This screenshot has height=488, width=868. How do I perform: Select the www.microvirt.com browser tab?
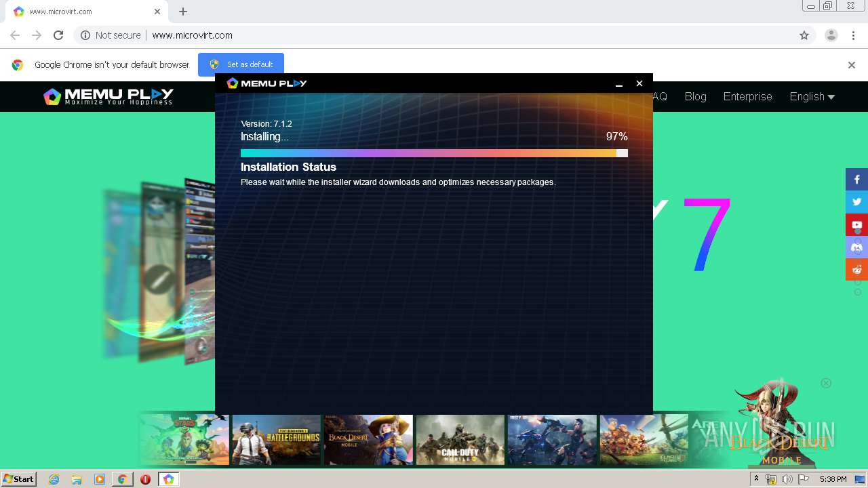[x=88, y=12]
